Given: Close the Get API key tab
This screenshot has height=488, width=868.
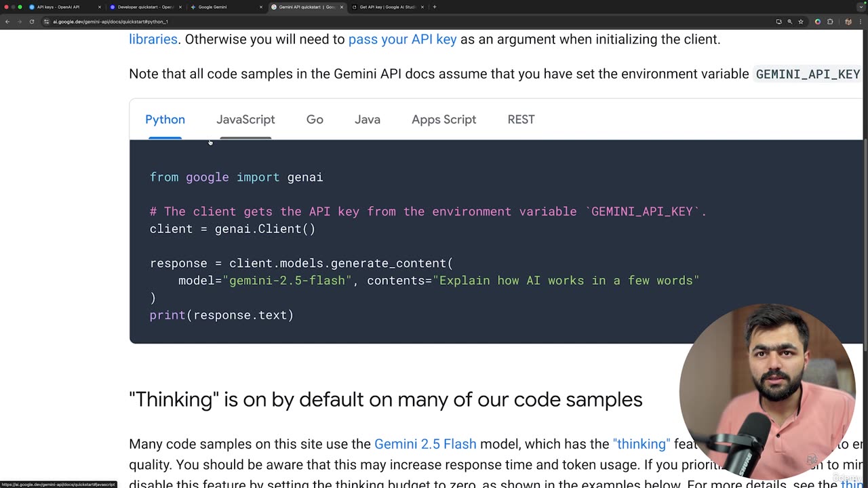Looking at the screenshot, I should point(422,7).
